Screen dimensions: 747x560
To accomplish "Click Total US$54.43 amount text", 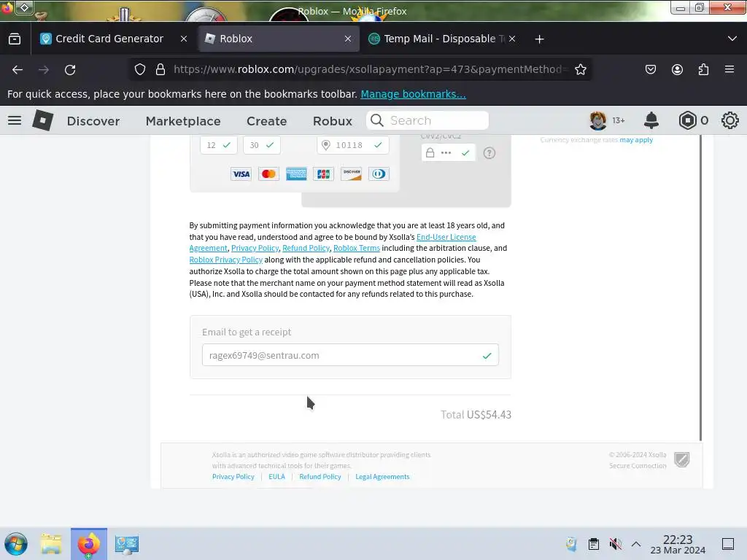I will pos(476,415).
